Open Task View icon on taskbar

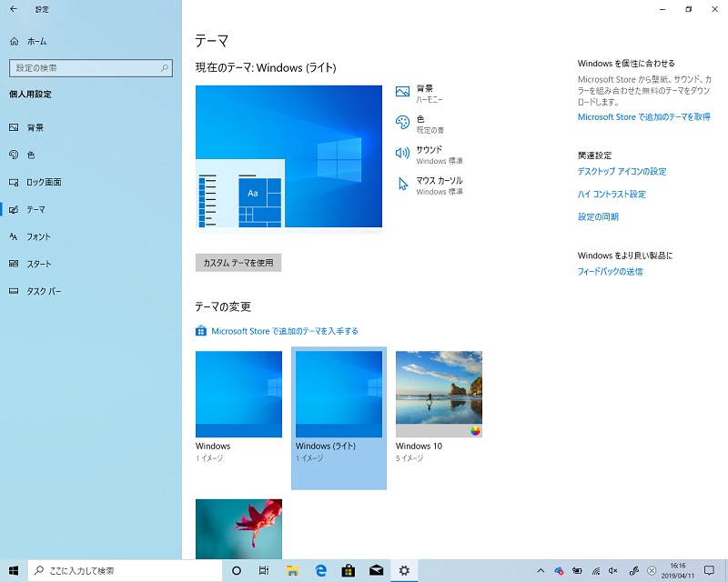[264, 570]
